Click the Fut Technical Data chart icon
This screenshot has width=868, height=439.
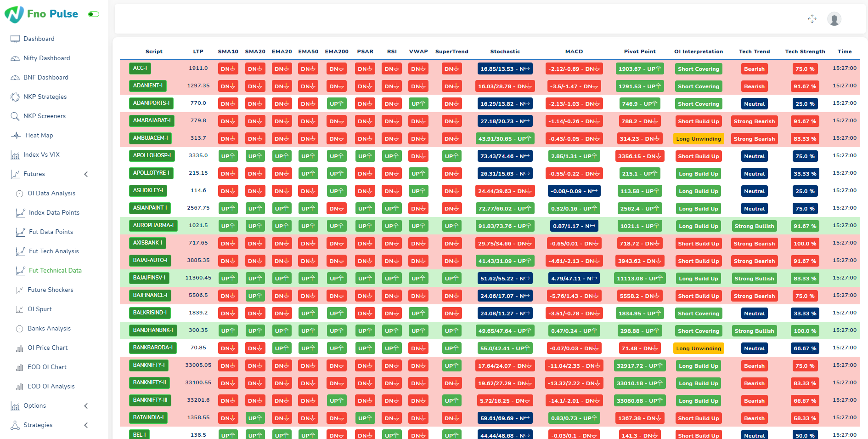pyautogui.click(x=20, y=271)
